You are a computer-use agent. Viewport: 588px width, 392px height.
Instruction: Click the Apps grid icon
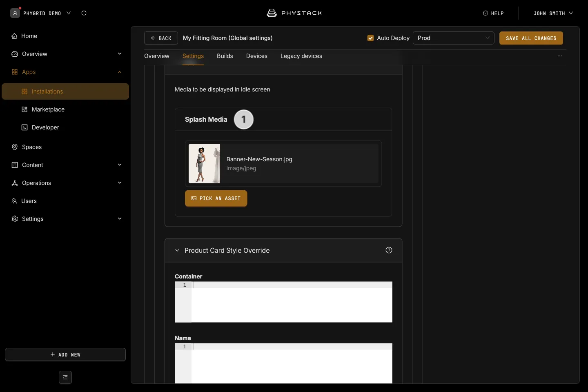15,72
